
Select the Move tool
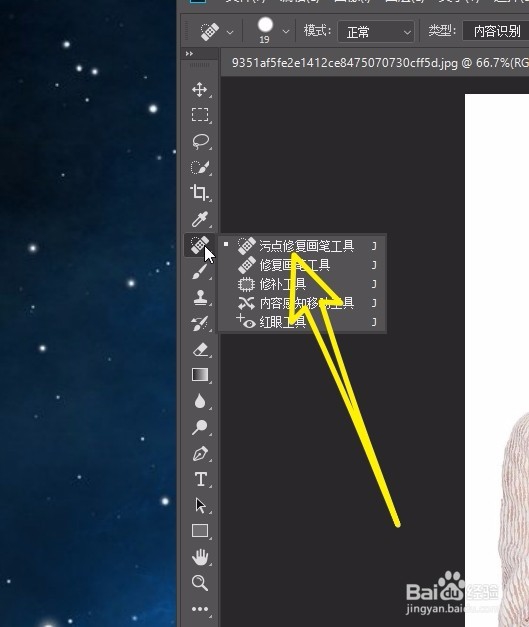200,90
